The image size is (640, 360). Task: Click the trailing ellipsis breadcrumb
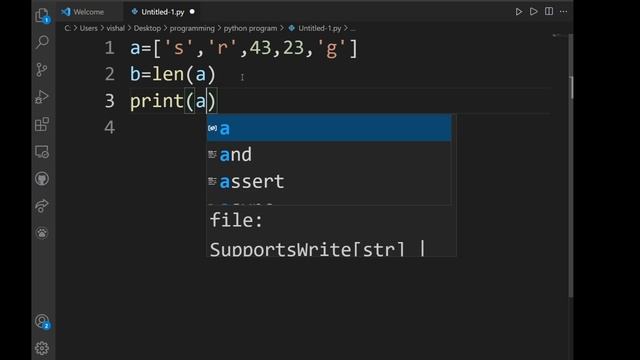(353, 28)
